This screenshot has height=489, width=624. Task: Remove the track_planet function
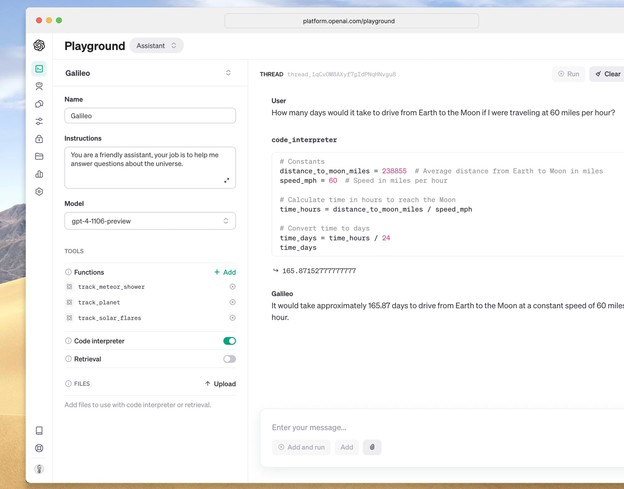click(233, 302)
